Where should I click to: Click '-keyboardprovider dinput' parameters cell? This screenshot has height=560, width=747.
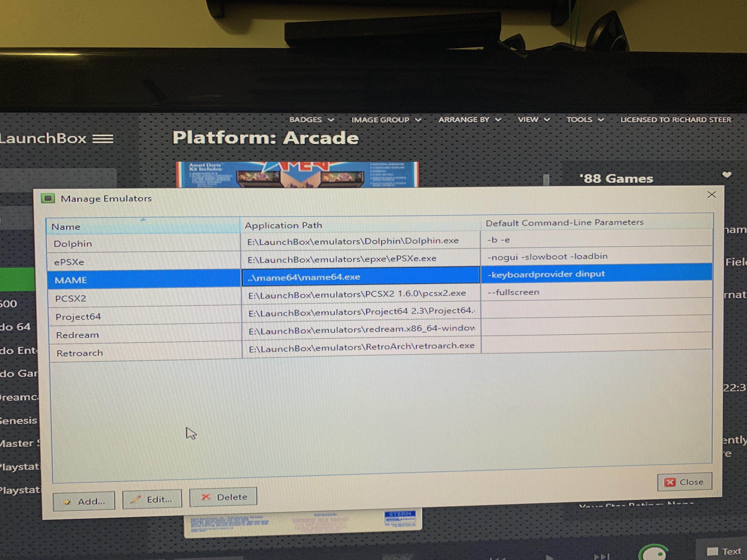click(x=596, y=274)
